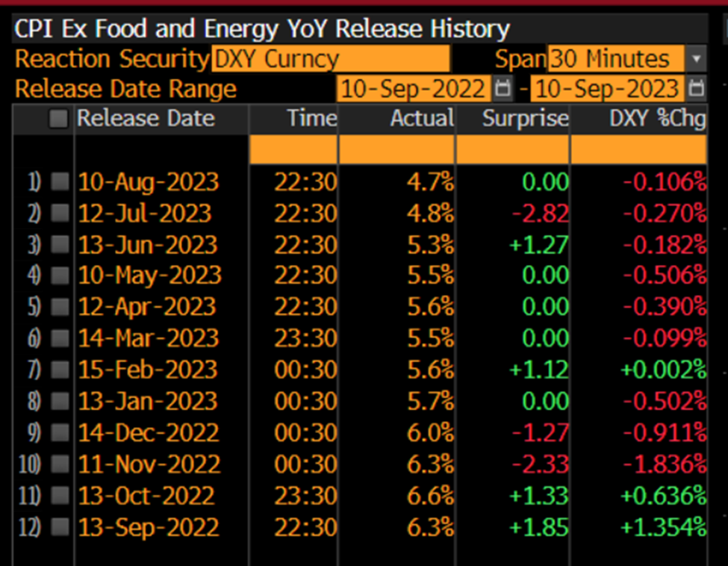This screenshot has height=566, width=728.
Task: Tick the checkbox for 13-Sep-2022 row
Action: [x=60, y=528]
